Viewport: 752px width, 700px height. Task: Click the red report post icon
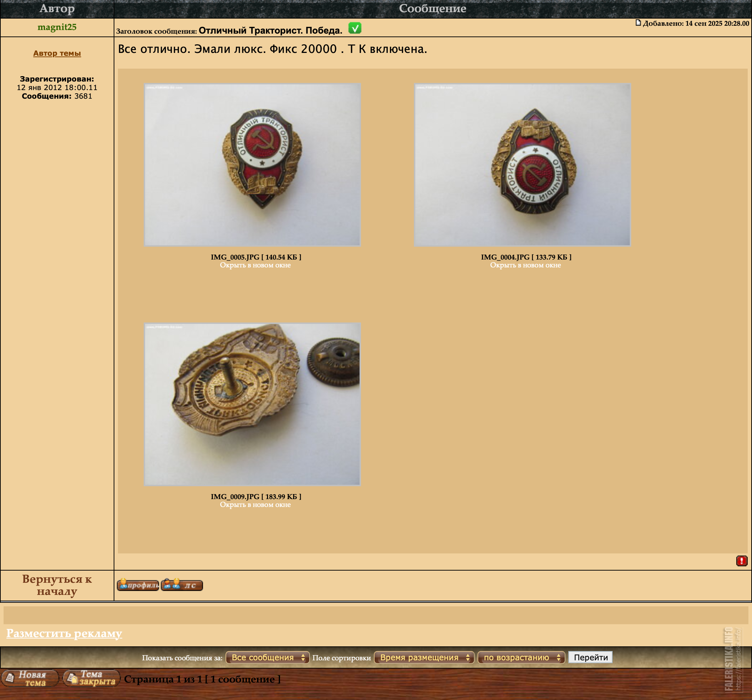741,561
